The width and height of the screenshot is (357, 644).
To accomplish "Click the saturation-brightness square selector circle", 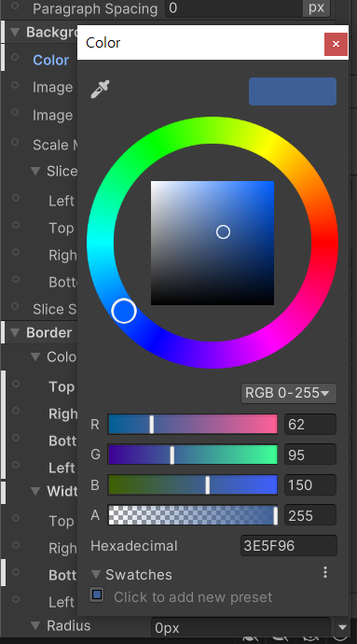I will pos(223,232).
